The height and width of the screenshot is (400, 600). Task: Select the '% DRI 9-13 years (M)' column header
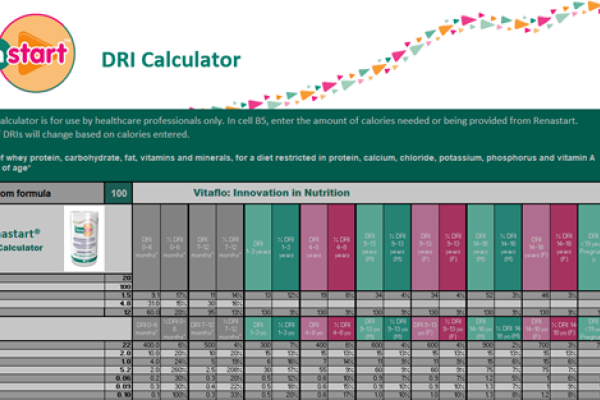coord(398,247)
